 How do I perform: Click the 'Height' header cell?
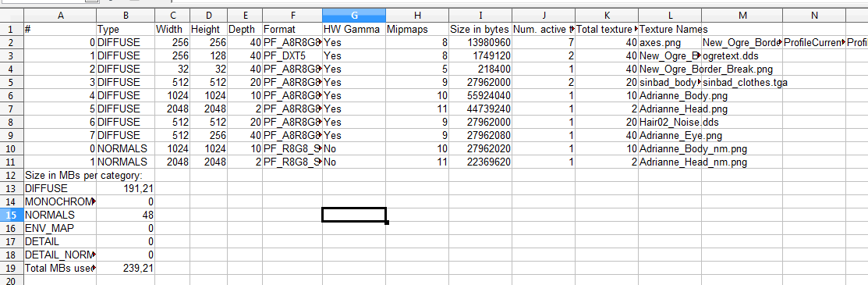coord(208,29)
